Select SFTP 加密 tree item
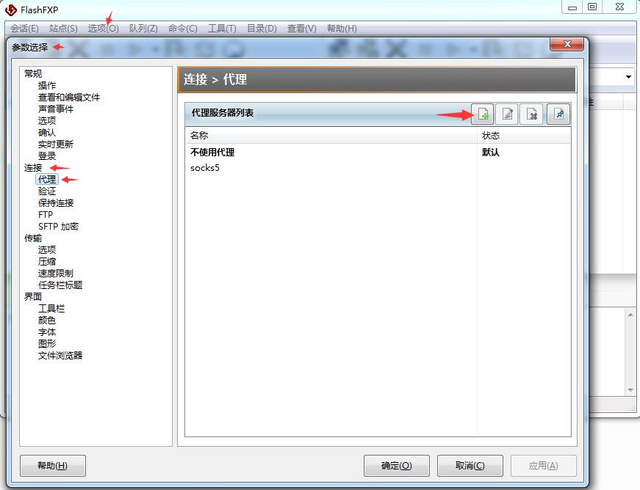 pyautogui.click(x=58, y=227)
